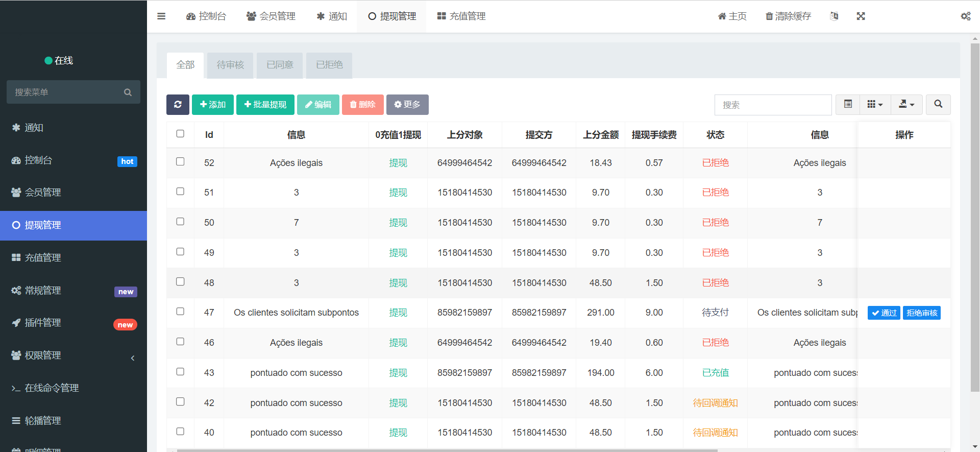The image size is (980, 452).
Task: Tick the checkbox for row Id 47
Action: (180, 312)
